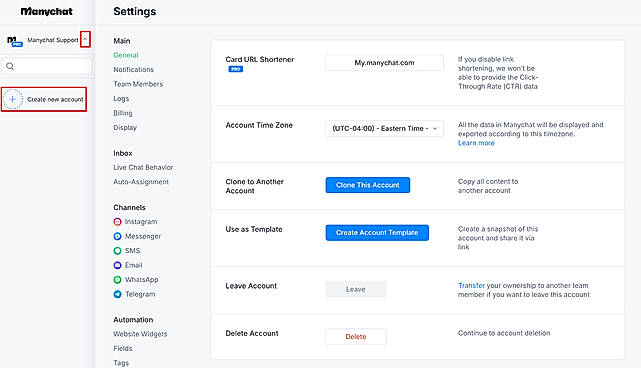Click the Messenger channel icon

[117, 236]
